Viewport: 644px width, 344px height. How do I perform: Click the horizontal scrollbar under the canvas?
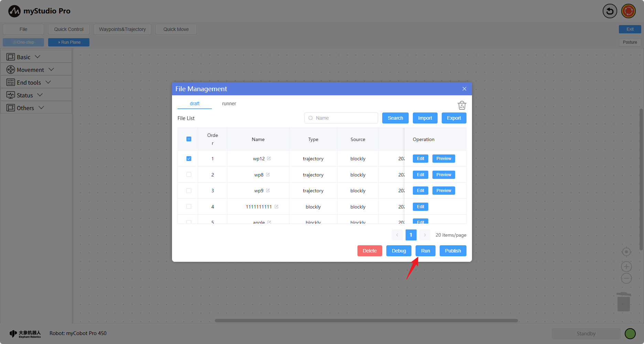366,321
